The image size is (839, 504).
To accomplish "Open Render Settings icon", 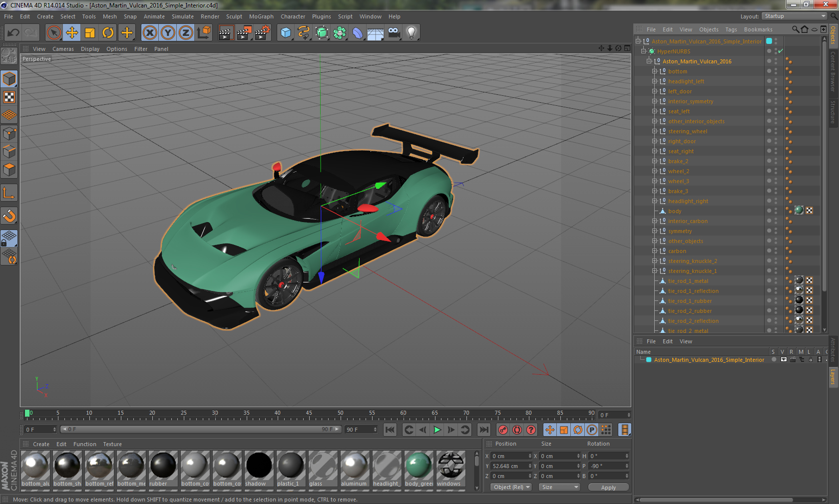I will [263, 33].
